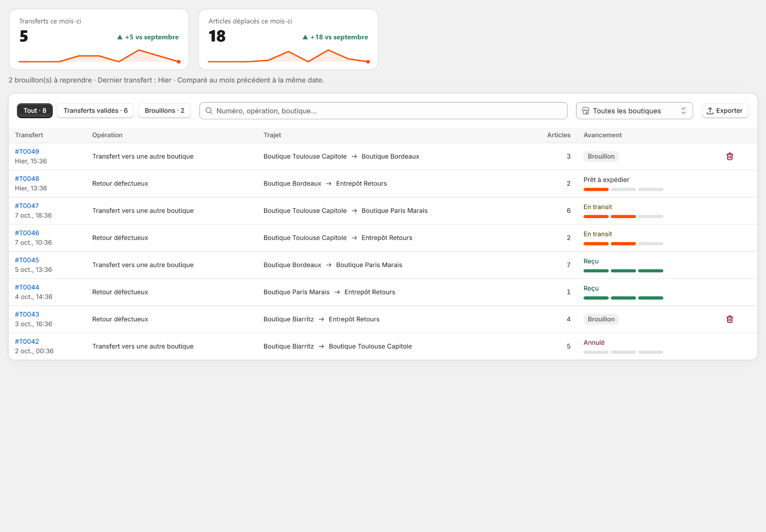Click the Articles column header
Viewport: 766px width, 532px height.
coord(559,135)
